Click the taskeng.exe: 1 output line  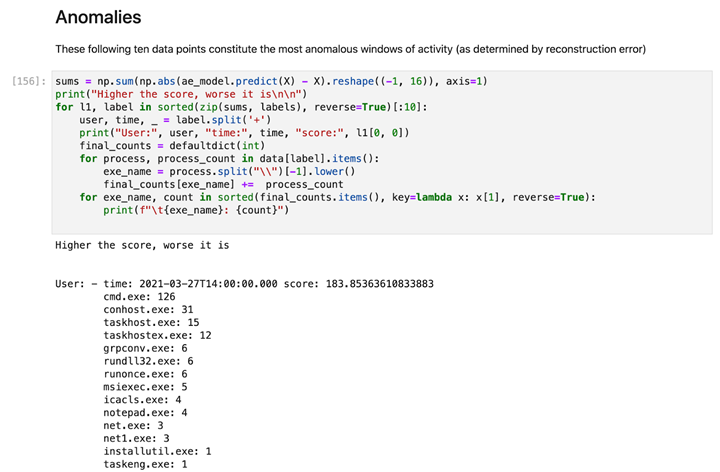click(145, 464)
